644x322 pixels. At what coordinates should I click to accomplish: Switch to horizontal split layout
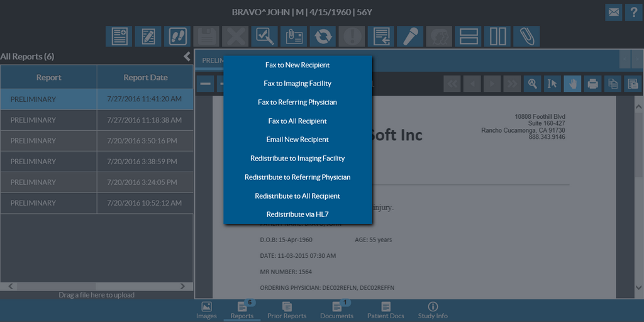tap(469, 36)
